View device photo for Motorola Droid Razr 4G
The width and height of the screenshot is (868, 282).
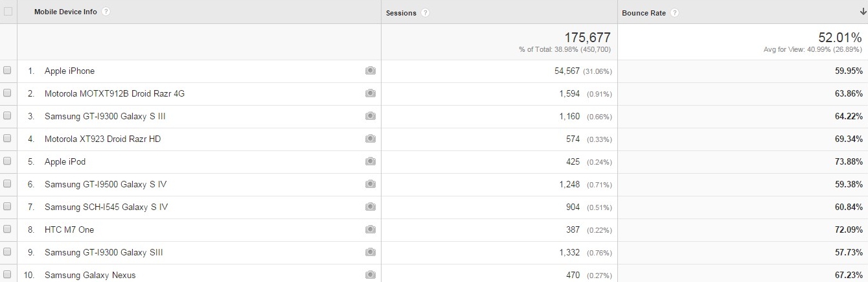click(x=371, y=93)
